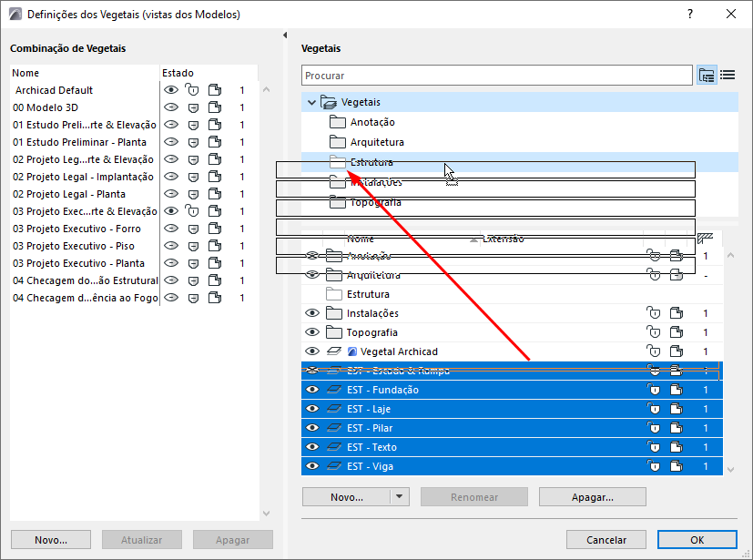Click the Procurar search field

pos(496,76)
